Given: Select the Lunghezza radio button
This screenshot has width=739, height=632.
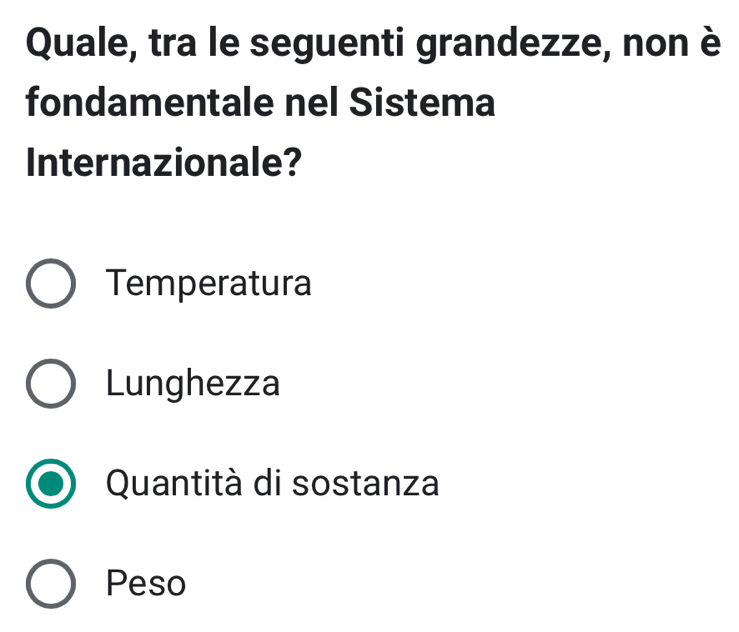Looking at the screenshot, I should pos(50,384).
